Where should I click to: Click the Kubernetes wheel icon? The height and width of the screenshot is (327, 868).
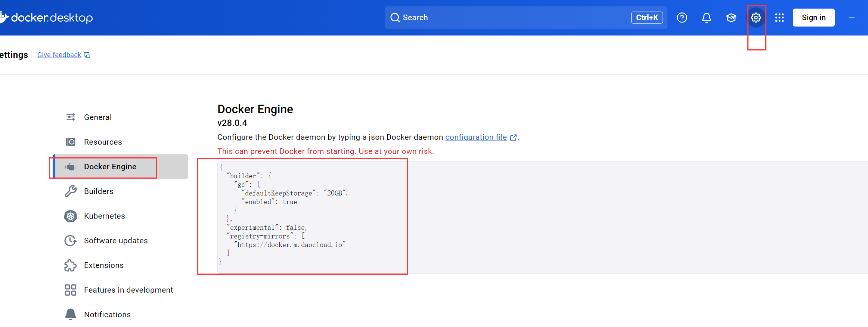71,216
